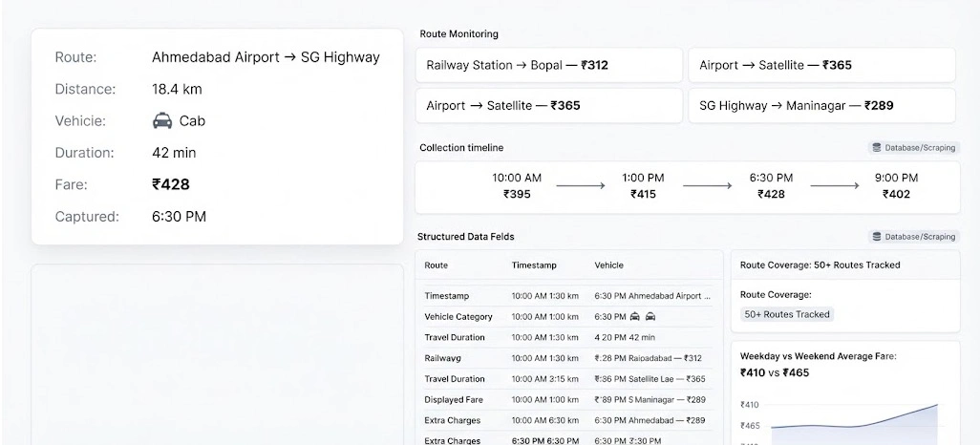This screenshot has width=980, height=445.
Task: Click the bold ₹428 fare in details card
Action: pyautogui.click(x=171, y=184)
